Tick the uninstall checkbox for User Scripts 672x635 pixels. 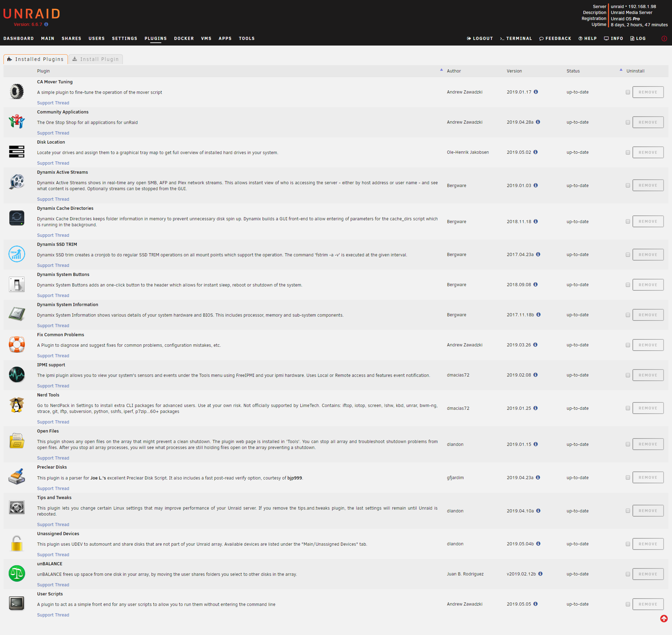[x=628, y=605]
